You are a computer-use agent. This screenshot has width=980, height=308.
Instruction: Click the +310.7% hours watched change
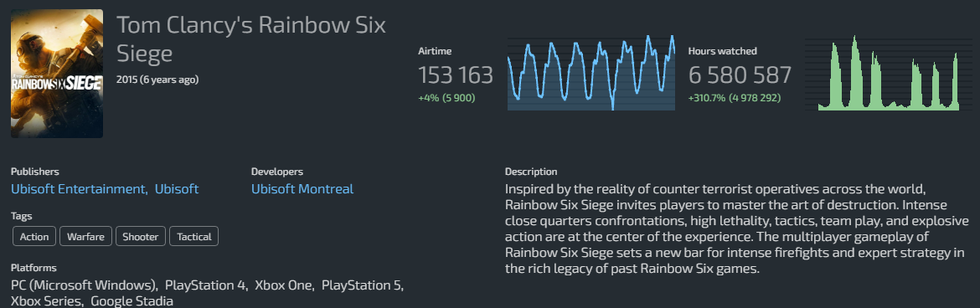coord(734,98)
